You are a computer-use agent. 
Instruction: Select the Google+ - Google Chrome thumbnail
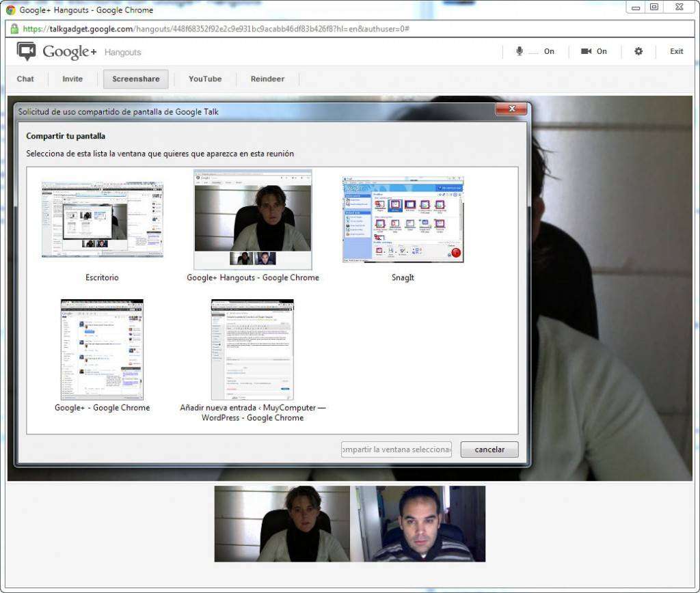[103, 349]
